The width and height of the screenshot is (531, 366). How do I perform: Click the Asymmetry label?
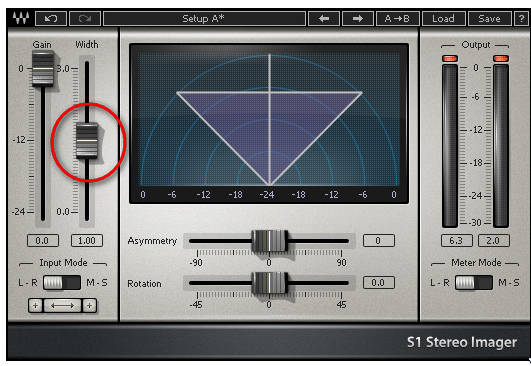click(x=152, y=241)
